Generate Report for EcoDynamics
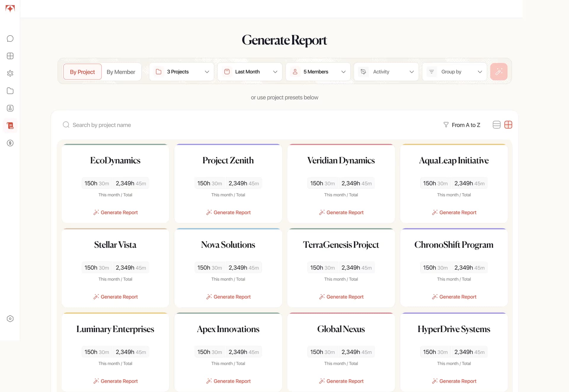 116,212
